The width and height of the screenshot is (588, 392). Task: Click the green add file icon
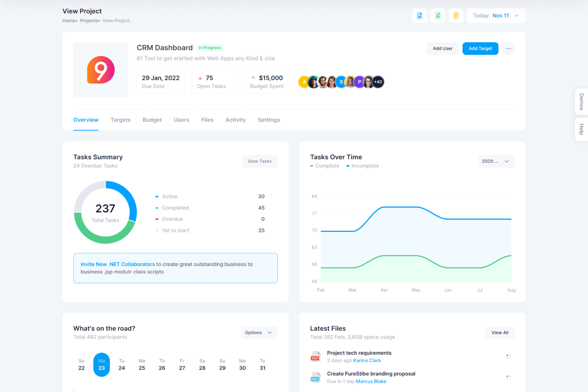click(438, 16)
